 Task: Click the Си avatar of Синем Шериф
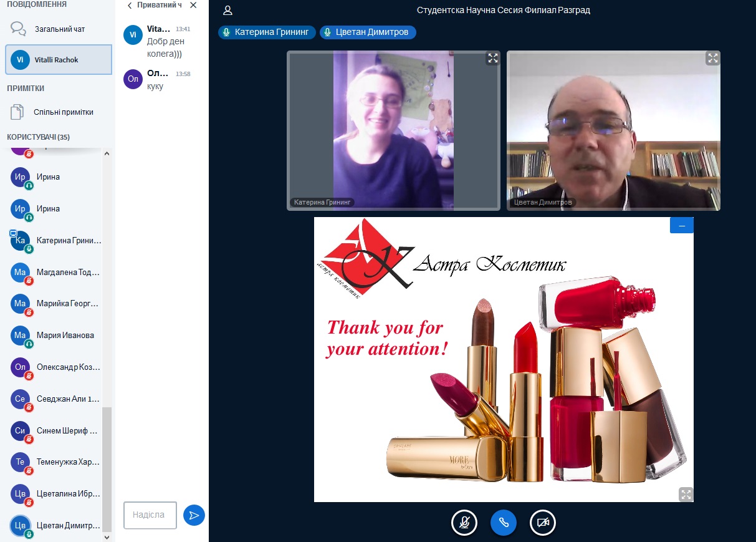pyautogui.click(x=21, y=430)
